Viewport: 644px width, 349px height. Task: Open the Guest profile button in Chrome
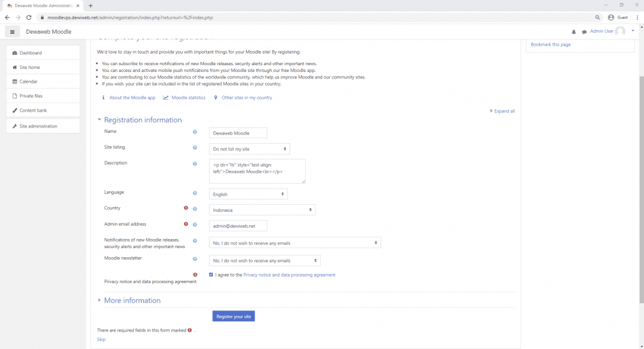point(618,18)
